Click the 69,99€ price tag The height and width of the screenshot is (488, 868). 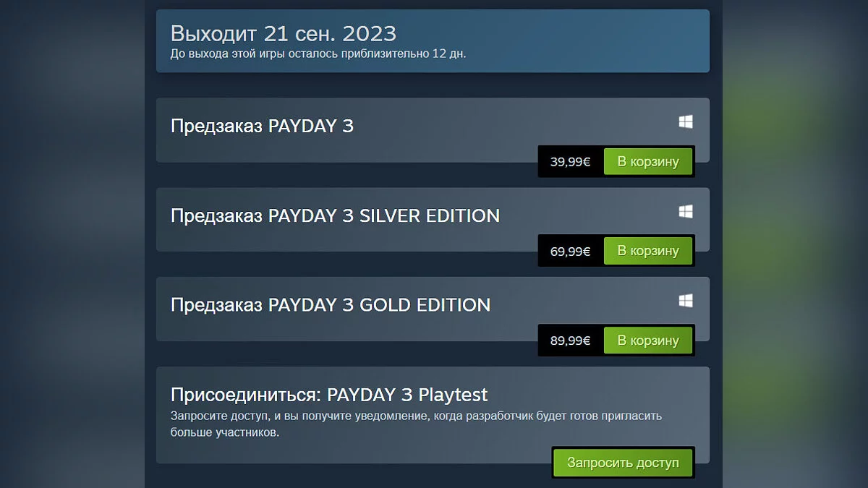tap(570, 251)
